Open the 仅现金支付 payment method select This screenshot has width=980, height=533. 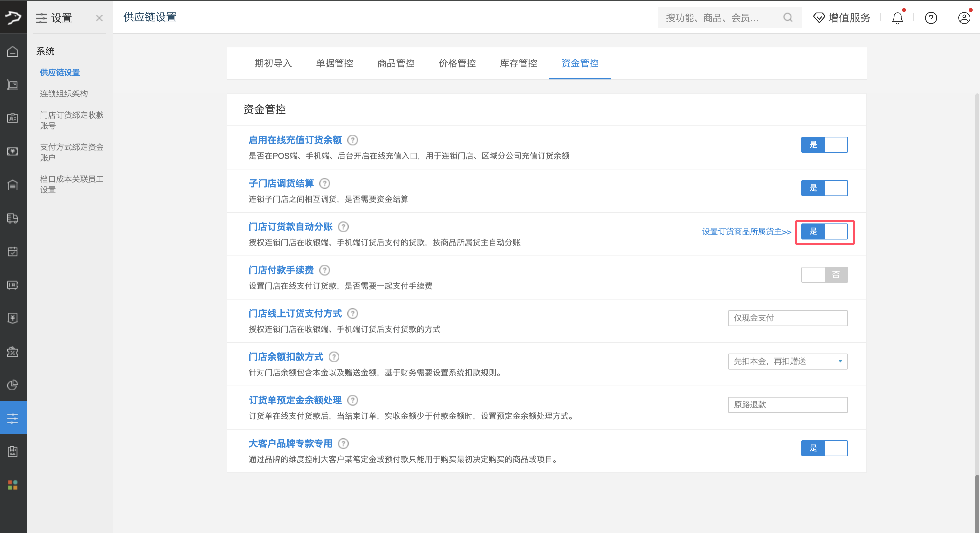click(x=788, y=318)
